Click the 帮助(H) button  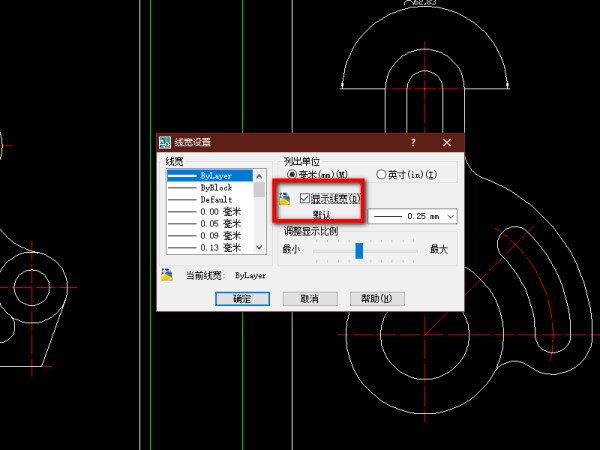coord(377,298)
